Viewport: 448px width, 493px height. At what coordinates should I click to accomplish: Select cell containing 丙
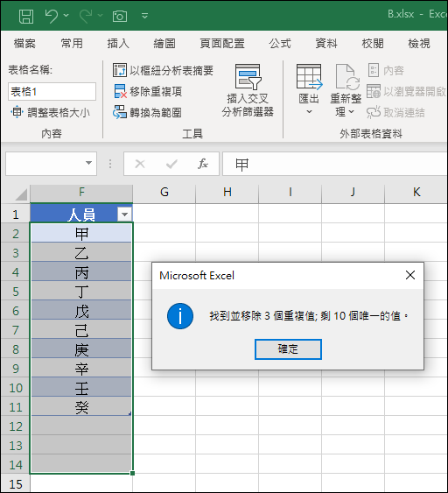click(81, 271)
